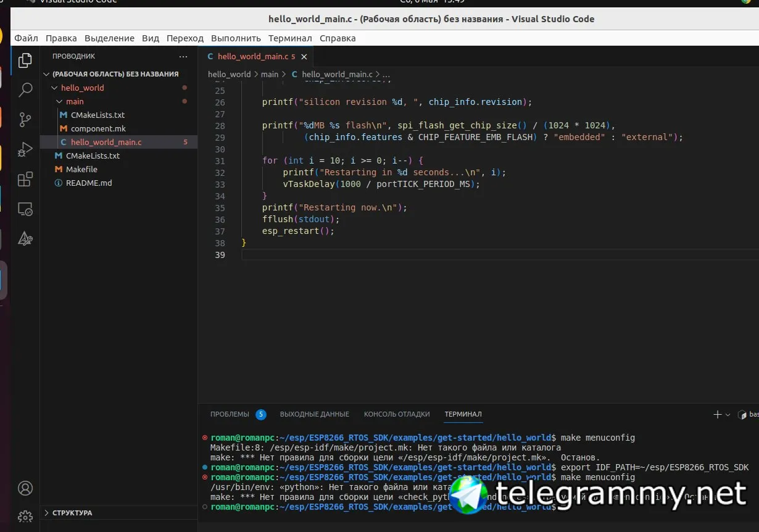Open the Manage gear settings icon
759x532 pixels.
point(25,516)
